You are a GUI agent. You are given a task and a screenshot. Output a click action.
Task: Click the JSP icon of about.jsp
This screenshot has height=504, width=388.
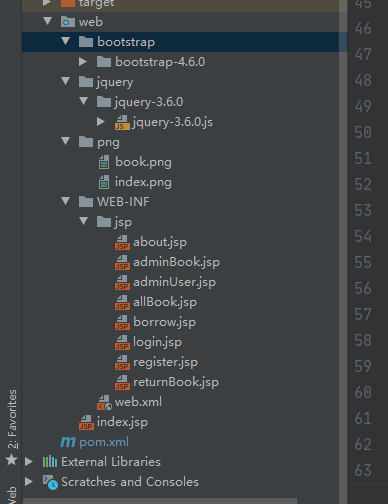coord(122,242)
